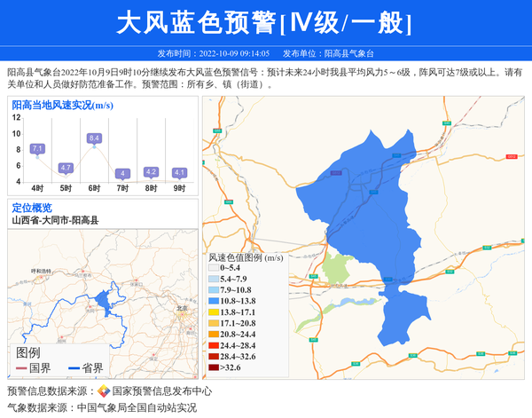Click the 山西省-大同市-阳高县 location text

[x=55, y=220]
